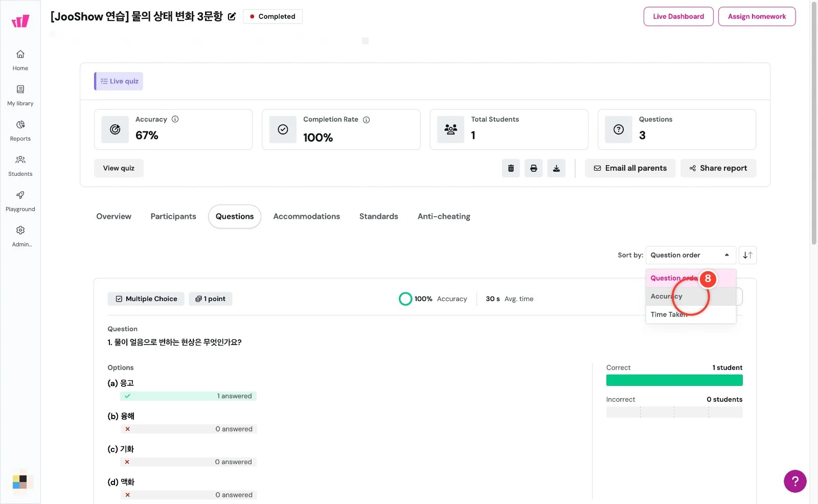This screenshot has height=504, width=818.
Task: Open the Sort by Question order dropdown
Action: 691,255
